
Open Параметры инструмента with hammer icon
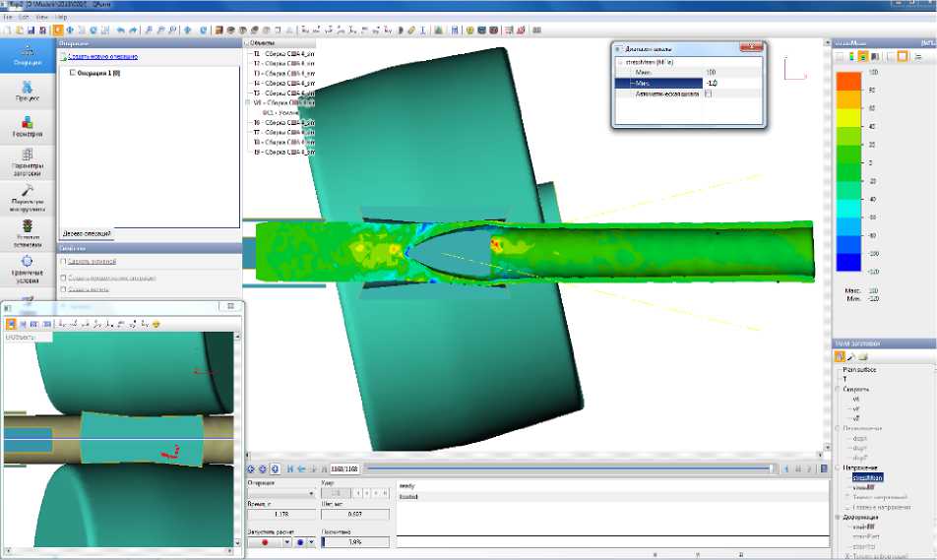tap(27, 197)
